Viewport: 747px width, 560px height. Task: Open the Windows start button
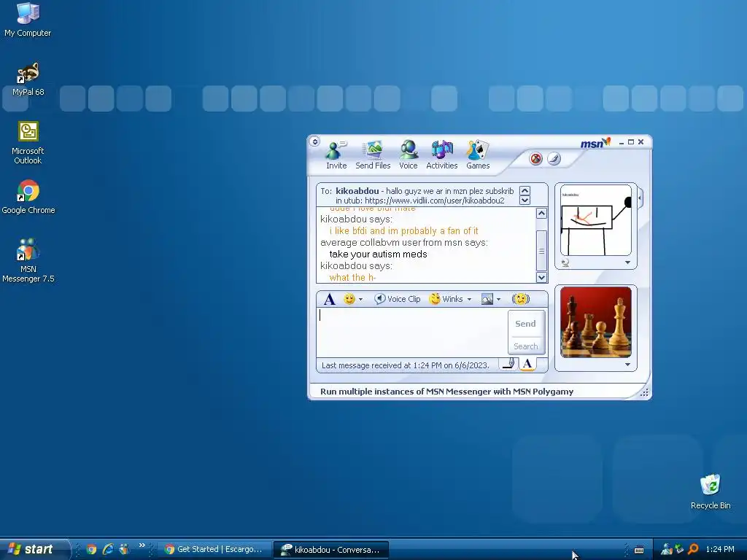pyautogui.click(x=34, y=549)
